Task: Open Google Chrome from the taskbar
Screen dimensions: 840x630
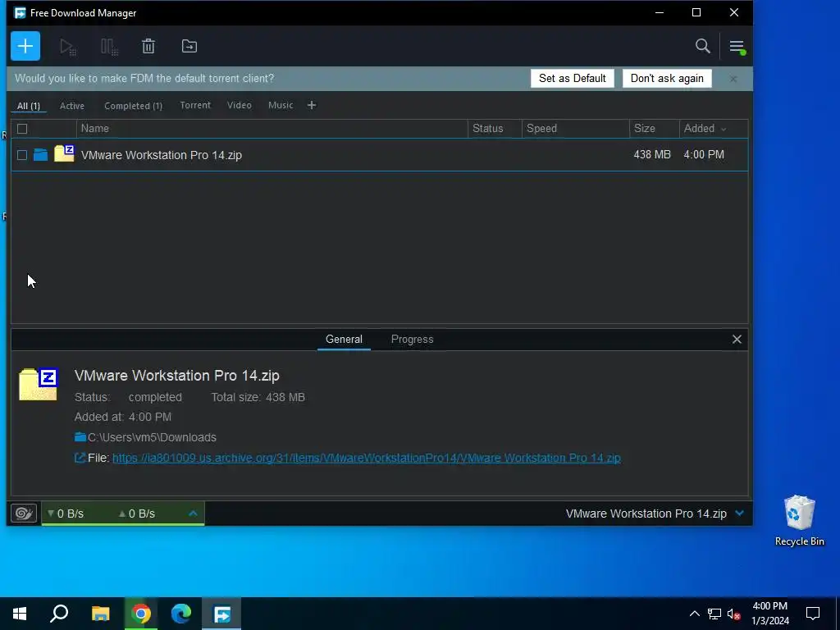Action: 141,614
